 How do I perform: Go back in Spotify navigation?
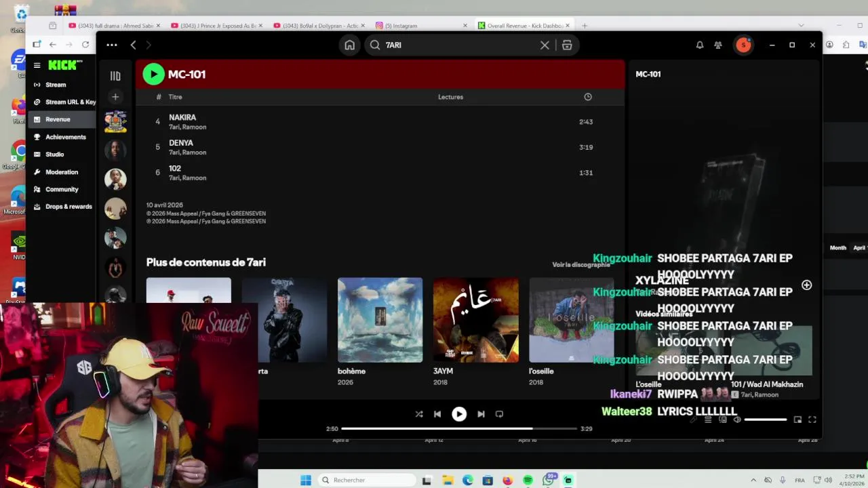tap(134, 45)
